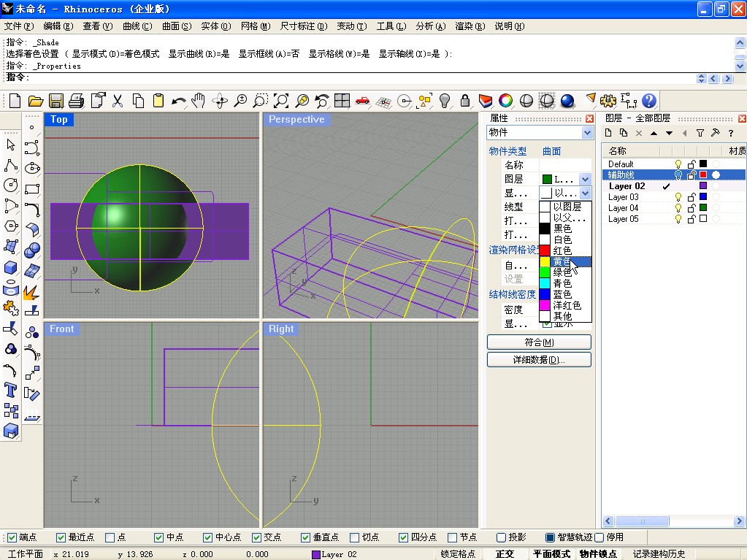Screen dimensions: 747x560
Task: Open the 分析(A) menu
Action: coord(430,26)
